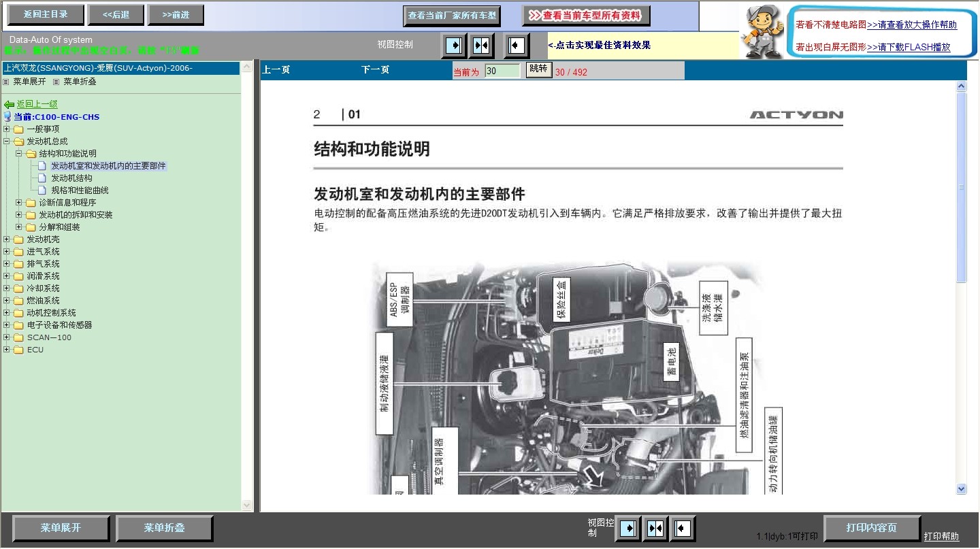The width and height of the screenshot is (980, 549).
Task: Select 发动机室和发动机内的主要部件 in tree
Action: coord(108,166)
